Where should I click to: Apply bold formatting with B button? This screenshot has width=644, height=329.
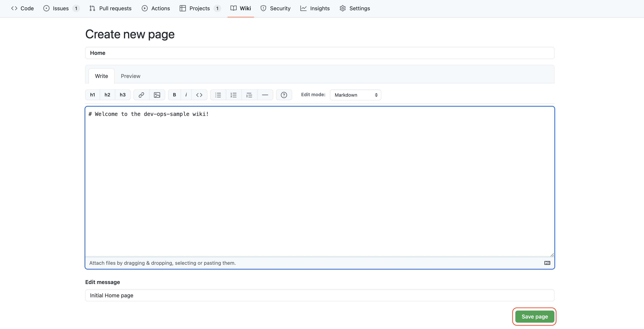(174, 95)
